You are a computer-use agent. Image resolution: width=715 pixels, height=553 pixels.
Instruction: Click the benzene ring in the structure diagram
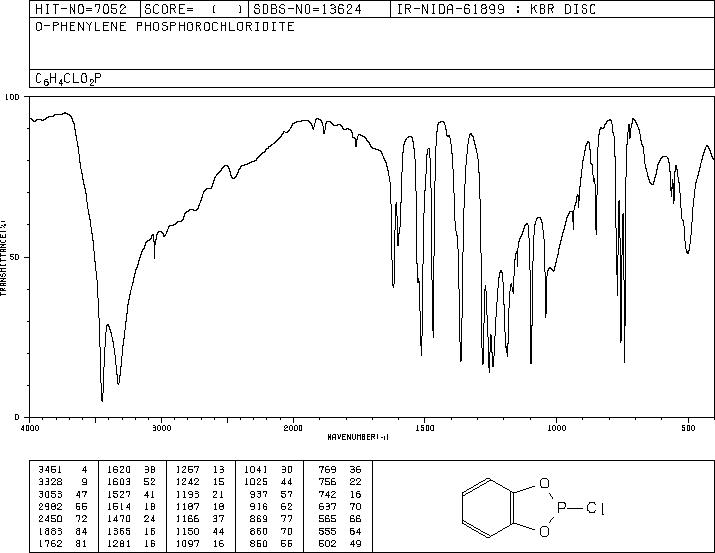(488, 507)
